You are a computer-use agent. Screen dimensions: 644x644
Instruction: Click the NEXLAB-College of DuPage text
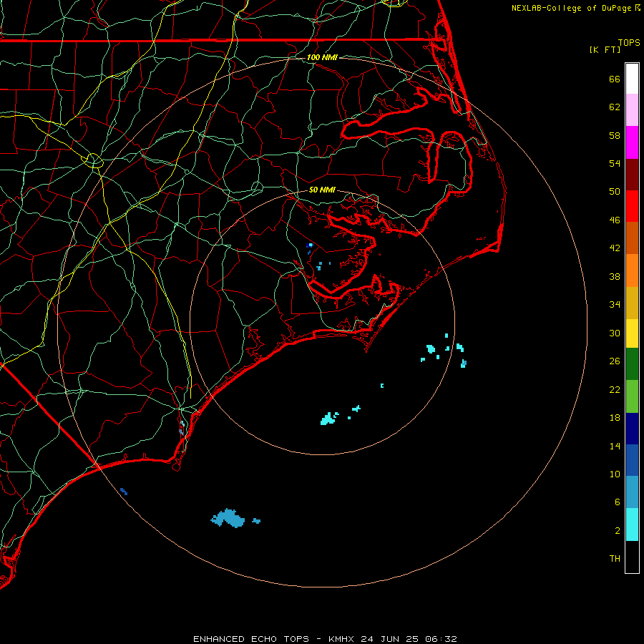coord(571,8)
